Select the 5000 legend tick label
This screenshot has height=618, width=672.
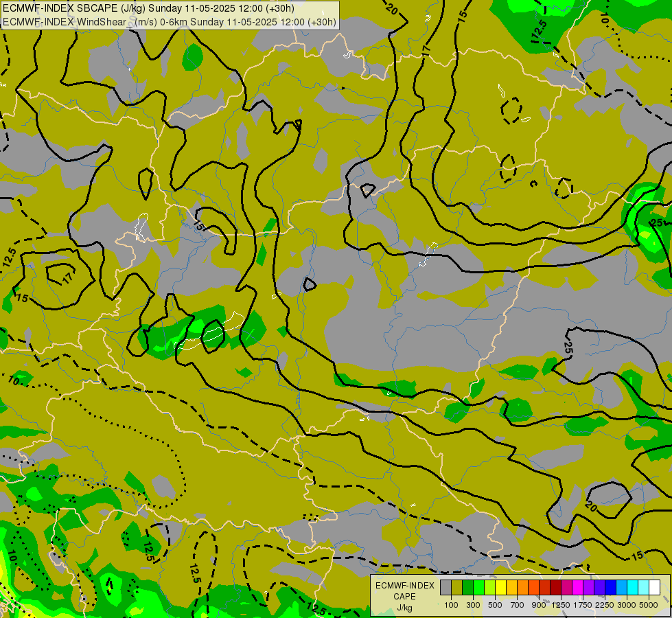(649, 605)
